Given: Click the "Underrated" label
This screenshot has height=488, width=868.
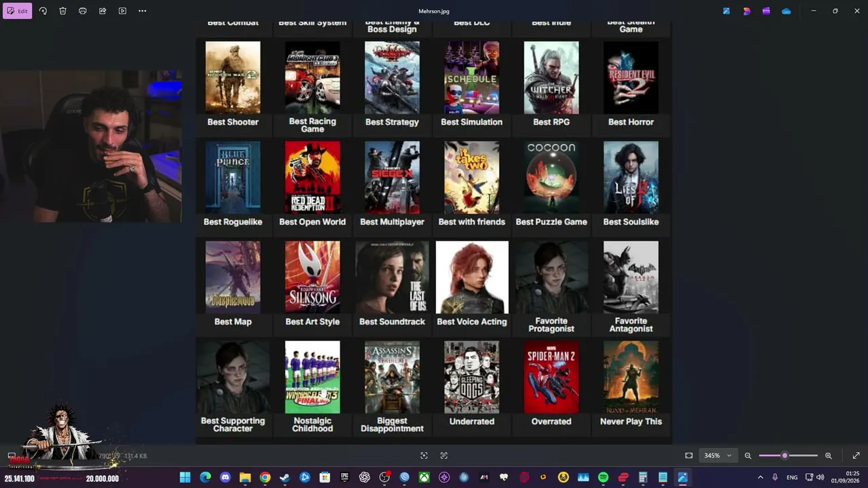Looking at the screenshot, I should (471, 422).
